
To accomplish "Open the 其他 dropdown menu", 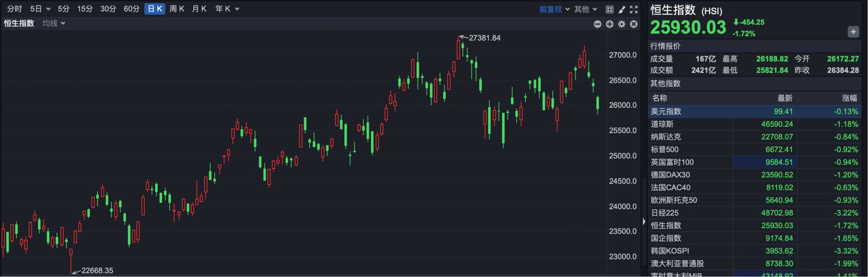I will pos(585,9).
